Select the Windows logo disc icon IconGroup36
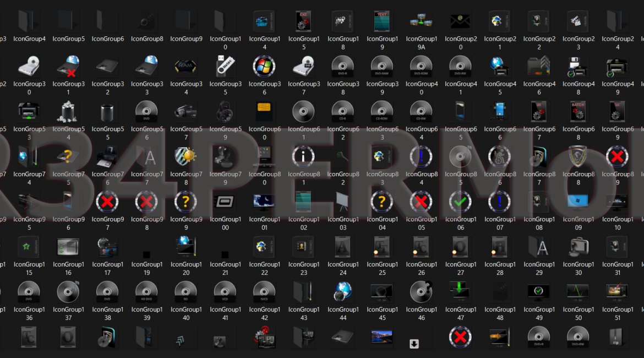Screen dimensions: 644x358 [x=264, y=67]
